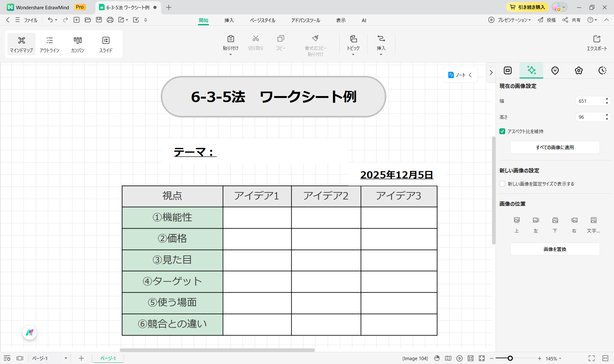The height and width of the screenshot is (364, 614).
Task: Open the ノート panel
Action: click(460, 75)
